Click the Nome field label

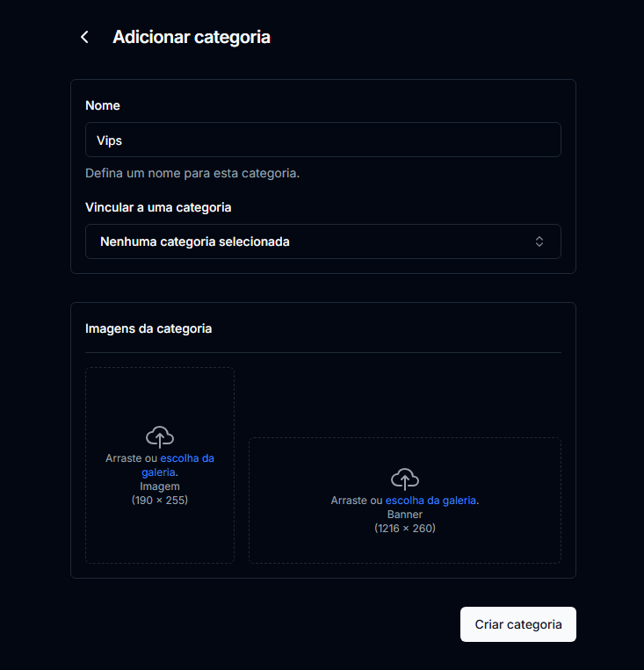(x=103, y=105)
